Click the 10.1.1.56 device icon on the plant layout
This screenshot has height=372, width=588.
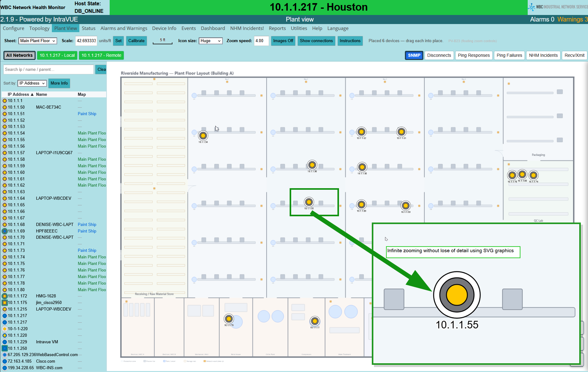pos(312,165)
